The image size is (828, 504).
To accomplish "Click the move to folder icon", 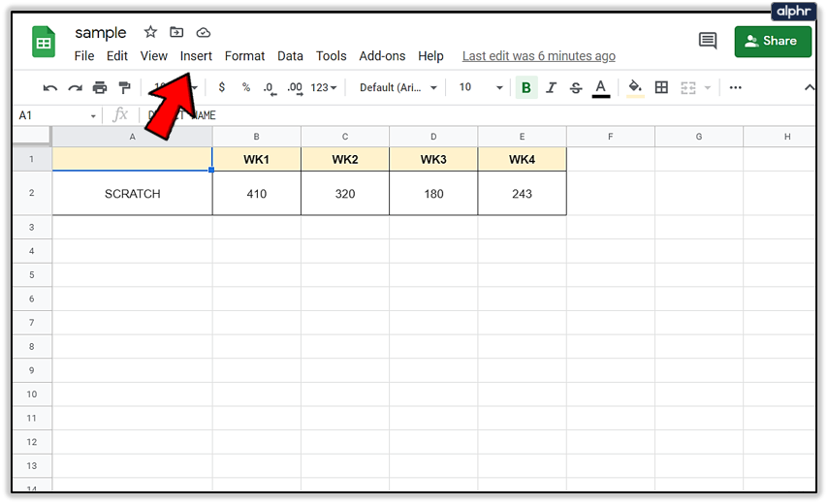I will pos(176,32).
